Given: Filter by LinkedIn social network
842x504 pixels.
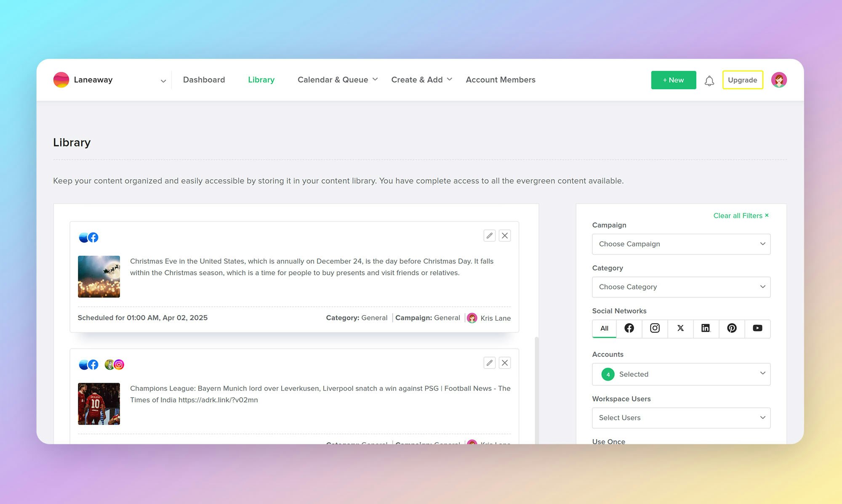Looking at the screenshot, I should pos(706,328).
